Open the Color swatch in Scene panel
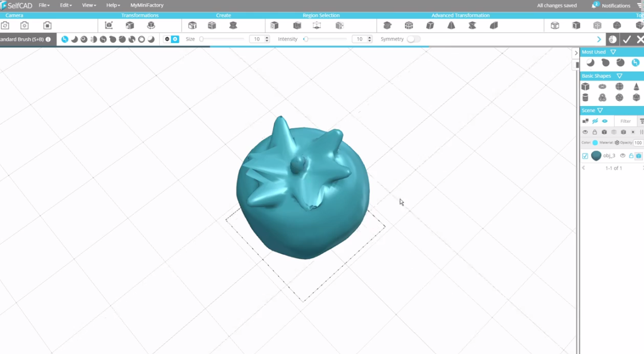This screenshot has width=644, height=354. point(595,143)
